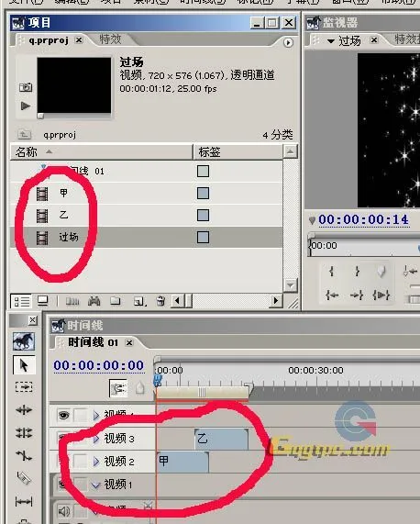Screen dimensions: 420x524
Task: Switch to q.prproj tab
Action: point(49,40)
